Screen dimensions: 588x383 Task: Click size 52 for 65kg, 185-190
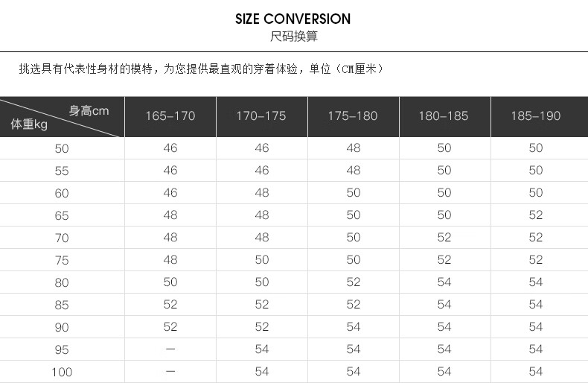[536, 215]
